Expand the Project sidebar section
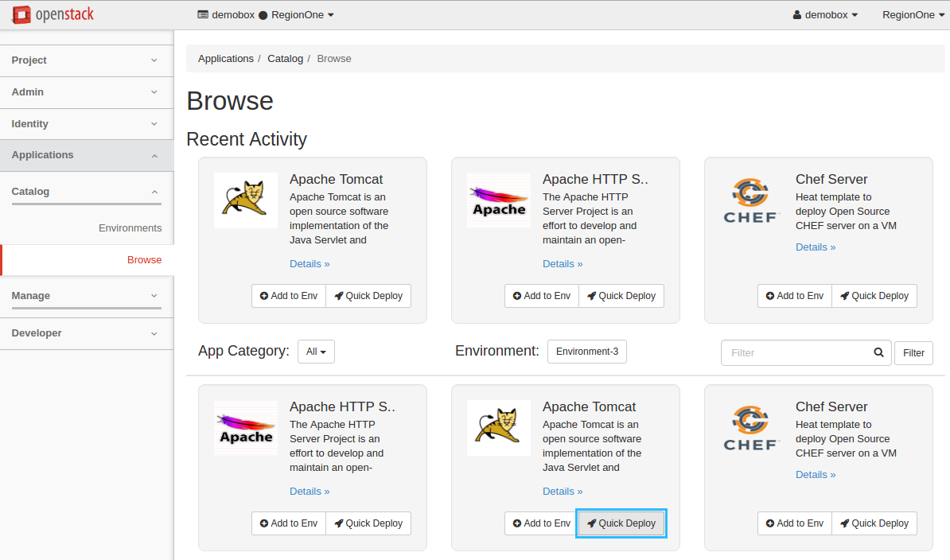The image size is (950, 560). coord(86,60)
